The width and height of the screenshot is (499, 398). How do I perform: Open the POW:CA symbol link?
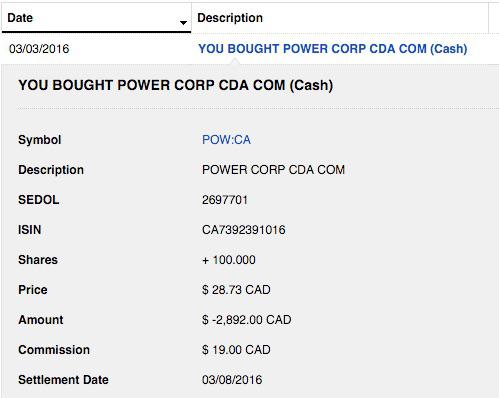click(x=226, y=140)
